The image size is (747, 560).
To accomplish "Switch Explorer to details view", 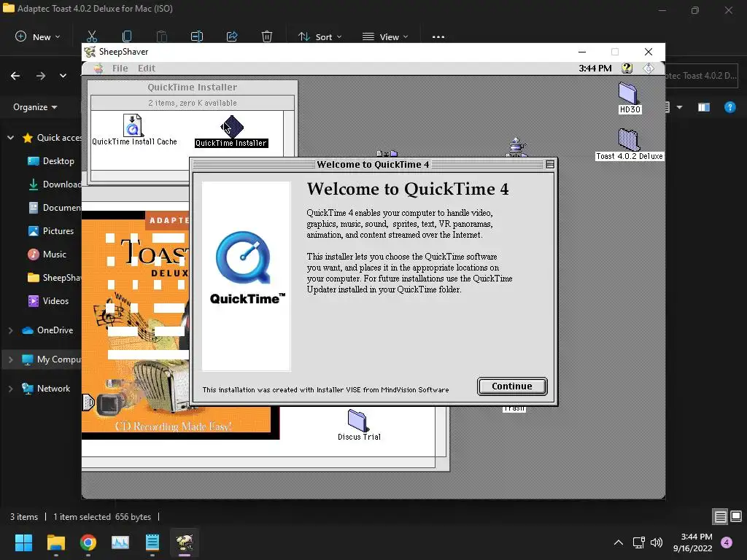I will pyautogui.click(x=720, y=516).
